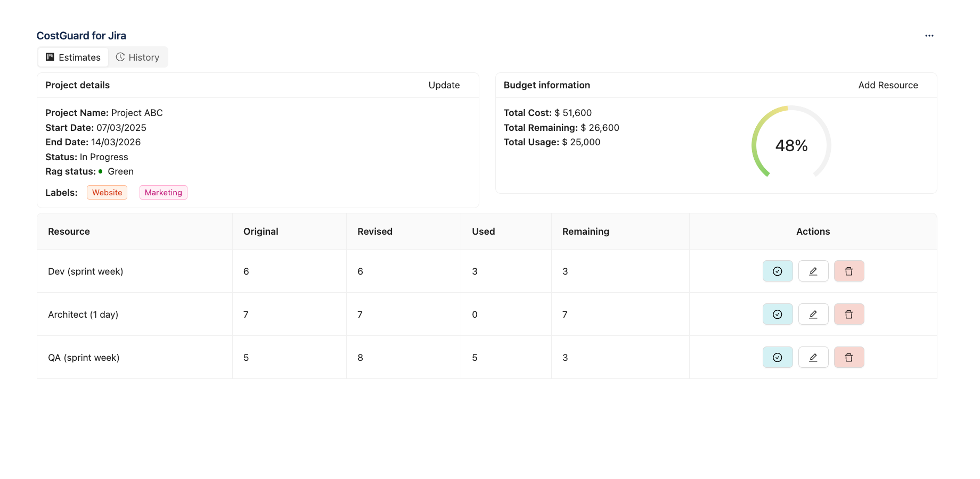Click the QA (sprint week) checkmark icon

pos(778,357)
